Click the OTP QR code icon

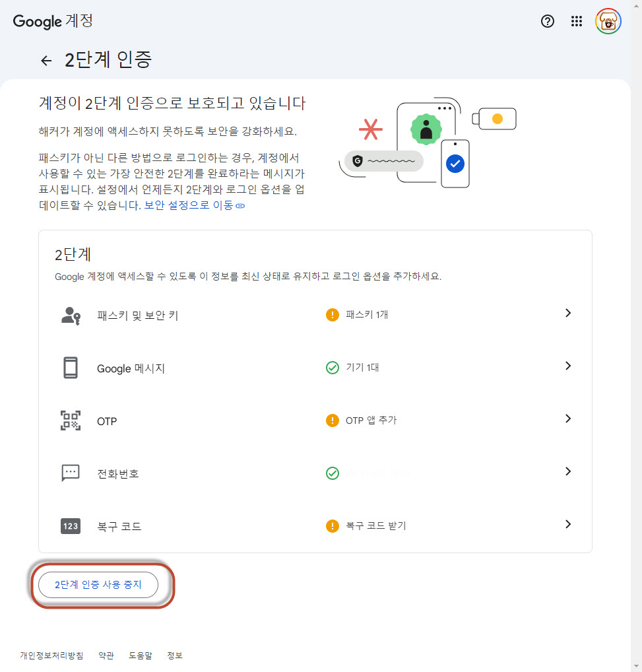click(71, 420)
